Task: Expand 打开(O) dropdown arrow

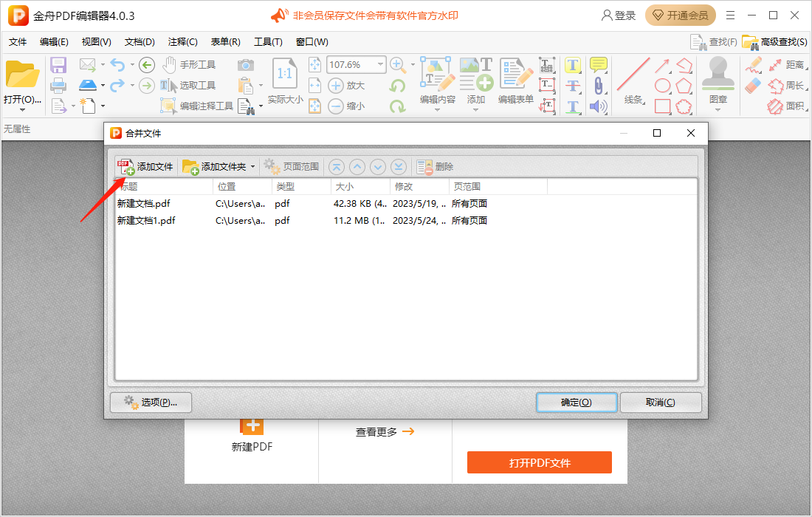Action: (22, 110)
